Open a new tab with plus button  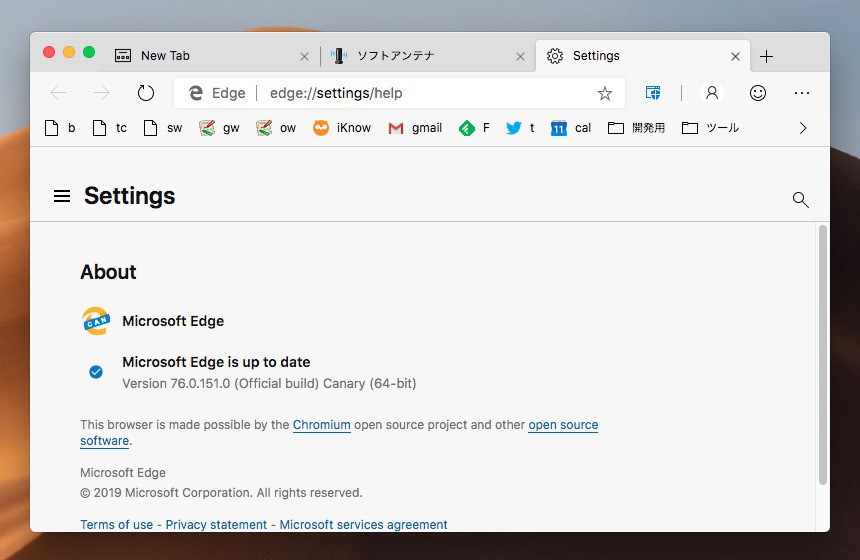pyautogui.click(x=766, y=56)
